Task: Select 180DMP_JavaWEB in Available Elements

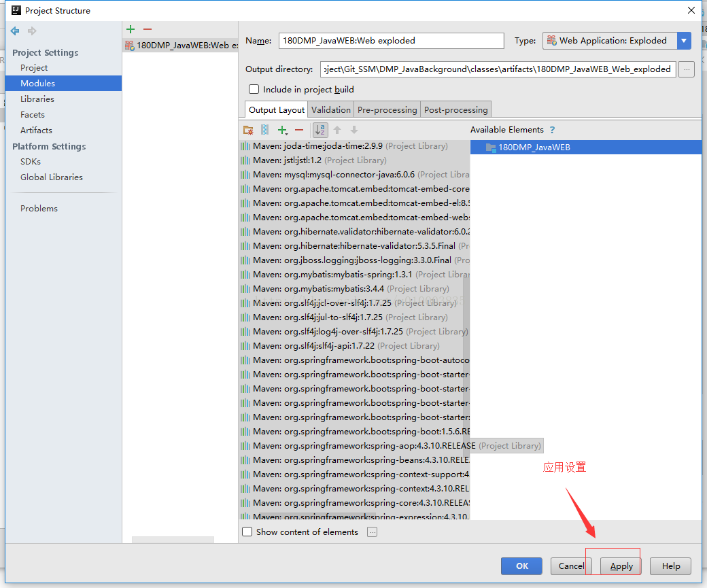Action: (x=586, y=147)
